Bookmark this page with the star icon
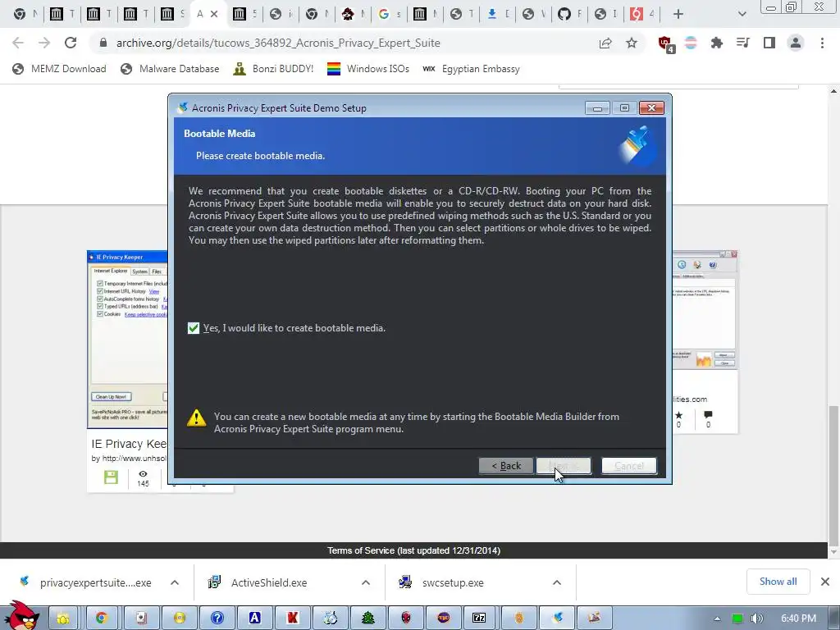 click(x=632, y=43)
